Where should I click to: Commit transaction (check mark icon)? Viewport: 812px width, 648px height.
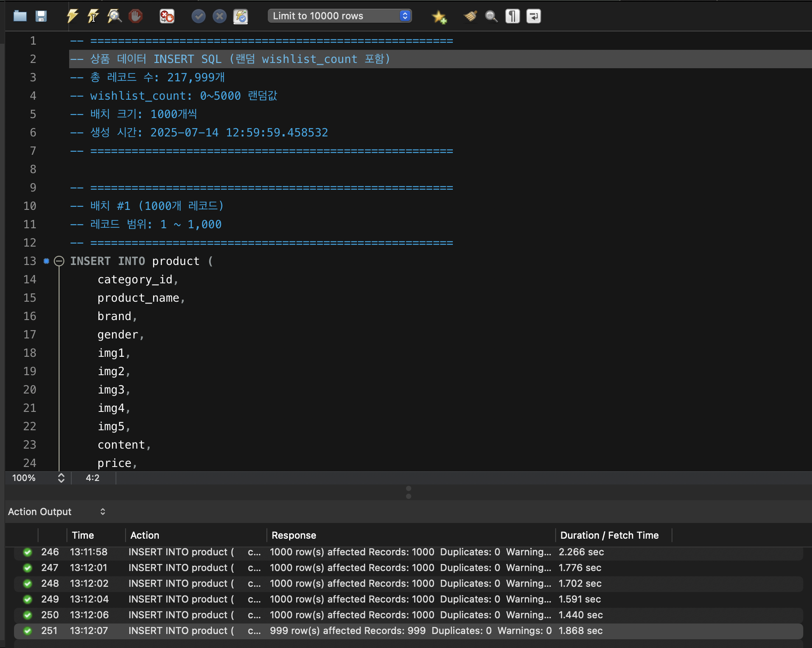pyautogui.click(x=199, y=17)
